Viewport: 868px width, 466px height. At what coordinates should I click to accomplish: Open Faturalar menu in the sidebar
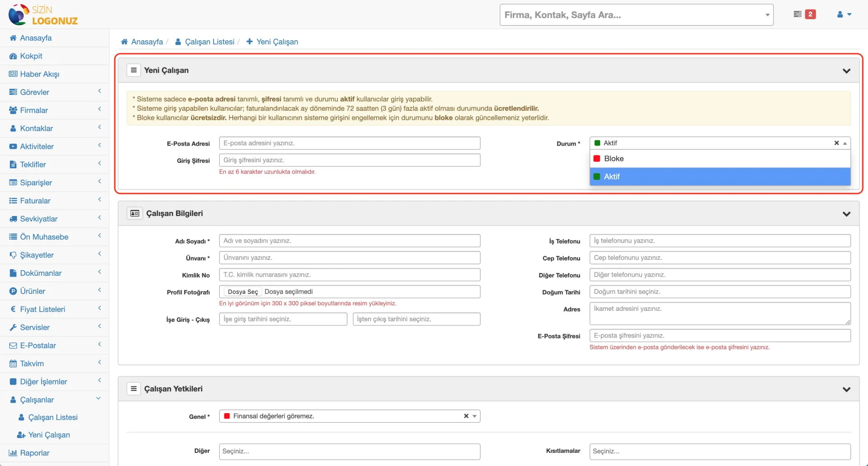pyautogui.click(x=35, y=201)
